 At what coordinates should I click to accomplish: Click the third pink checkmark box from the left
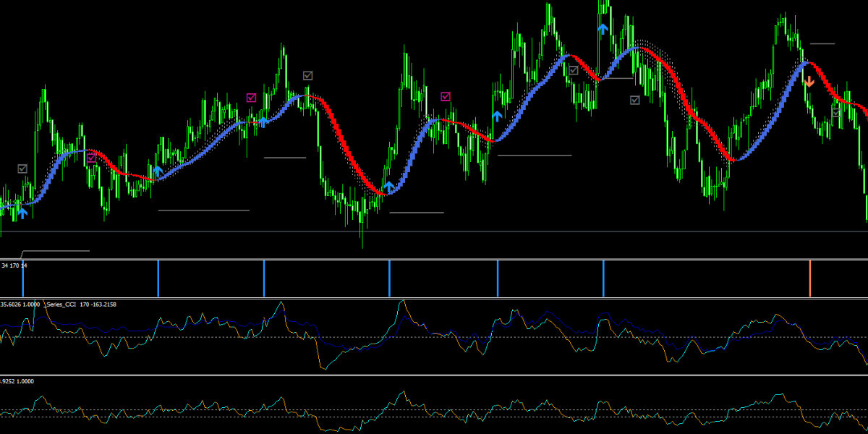coord(446,96)
